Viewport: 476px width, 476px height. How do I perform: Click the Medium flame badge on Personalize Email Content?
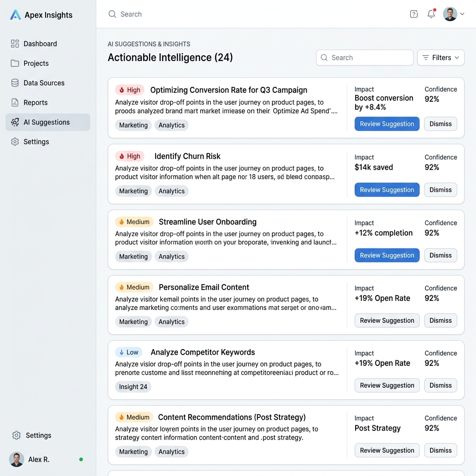134,287
